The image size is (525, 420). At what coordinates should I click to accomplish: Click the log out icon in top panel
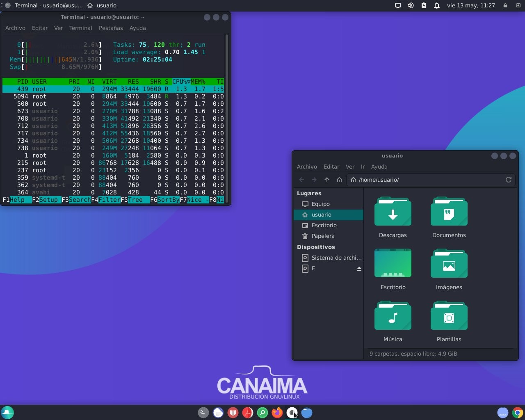[x=518, y=5]
